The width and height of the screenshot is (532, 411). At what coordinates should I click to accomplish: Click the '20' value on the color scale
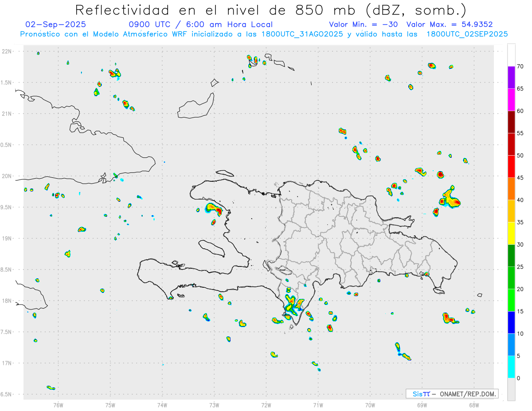tap(520, 289)
